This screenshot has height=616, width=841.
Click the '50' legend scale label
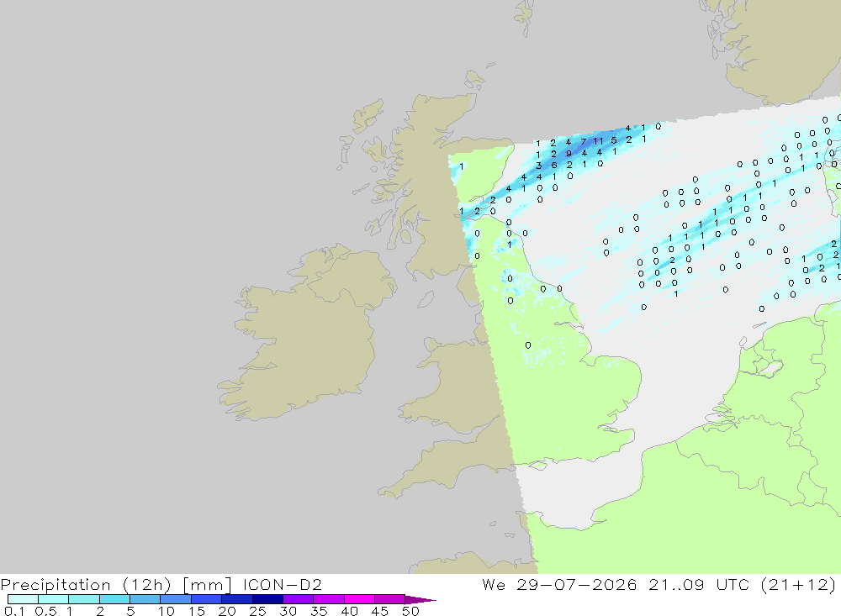pos(411,611)
